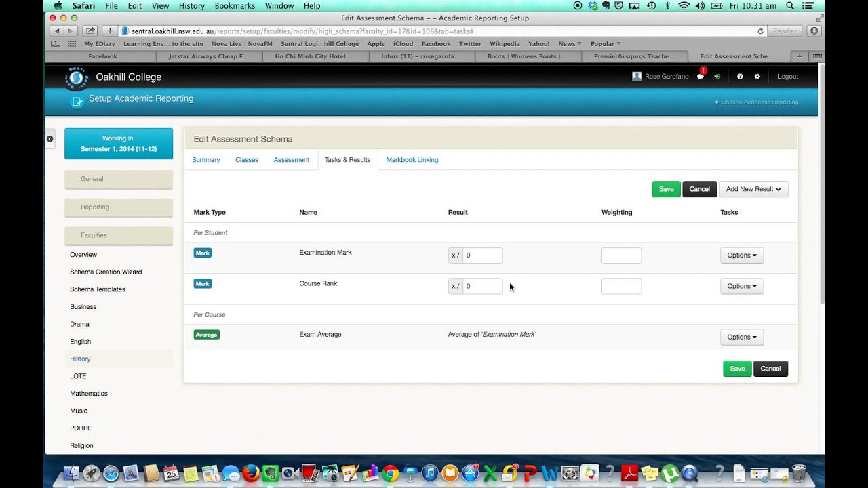Click the Result field for Course Rank
The image size is (868, 488).
[482, 286]
